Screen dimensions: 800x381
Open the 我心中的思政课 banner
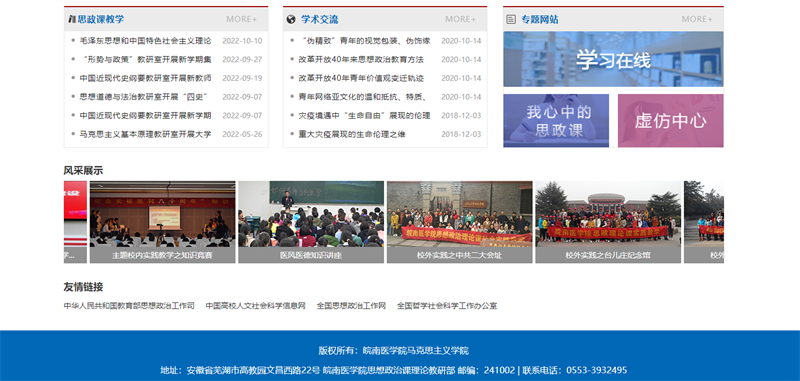tap(556, 120)
